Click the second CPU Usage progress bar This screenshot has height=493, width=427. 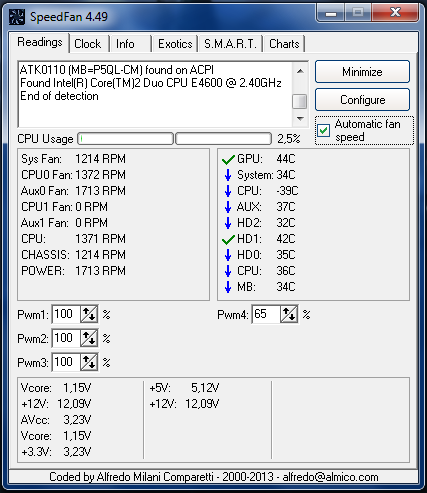pyautogui.click(x=224, y=139)
